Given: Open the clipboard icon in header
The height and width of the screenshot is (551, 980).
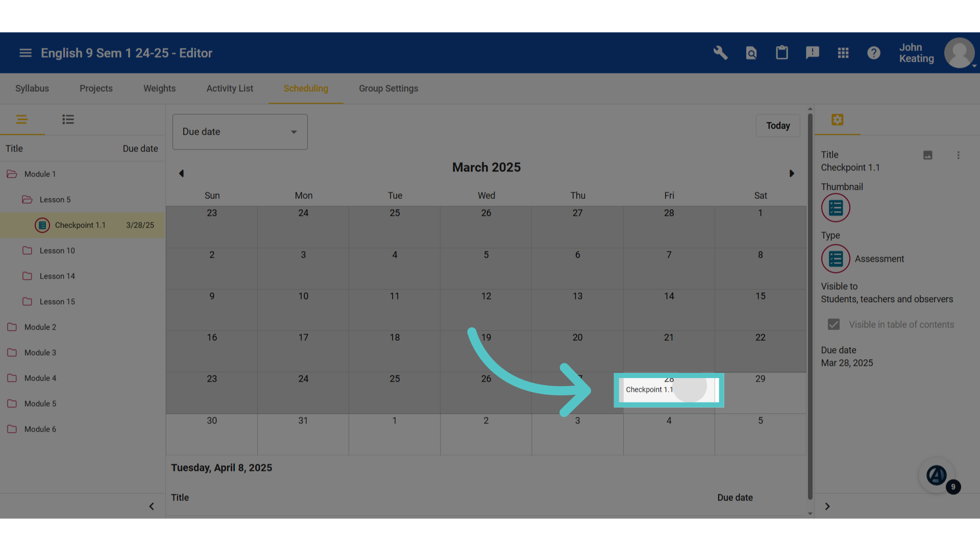Looking at the screenshot, I should (x=782, y=53).
